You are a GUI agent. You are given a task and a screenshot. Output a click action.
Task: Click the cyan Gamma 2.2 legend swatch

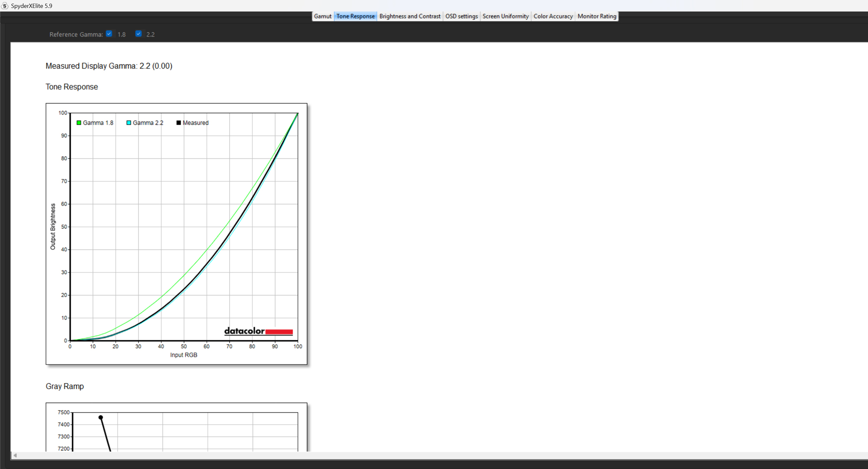(x=129, y=123)
